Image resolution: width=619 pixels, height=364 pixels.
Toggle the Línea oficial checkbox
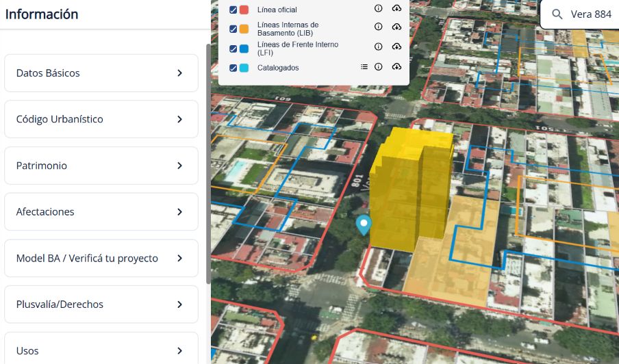(x=233, y=10)
